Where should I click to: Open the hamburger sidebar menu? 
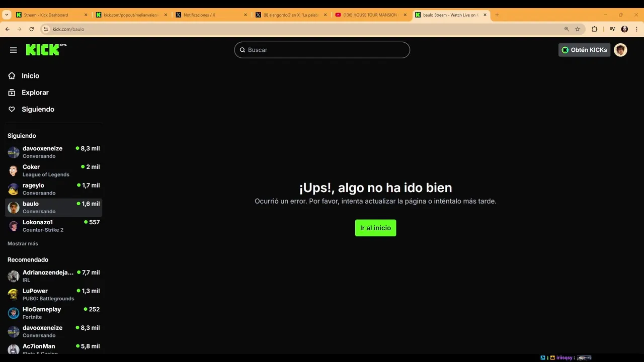14,50
